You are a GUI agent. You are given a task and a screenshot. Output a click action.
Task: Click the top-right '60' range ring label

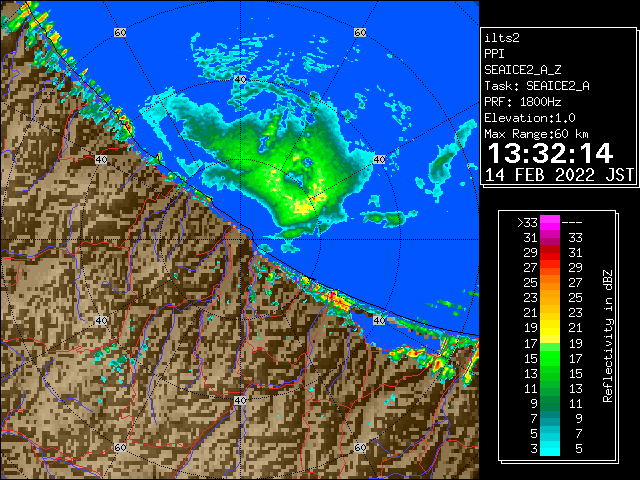coord(360,33)
